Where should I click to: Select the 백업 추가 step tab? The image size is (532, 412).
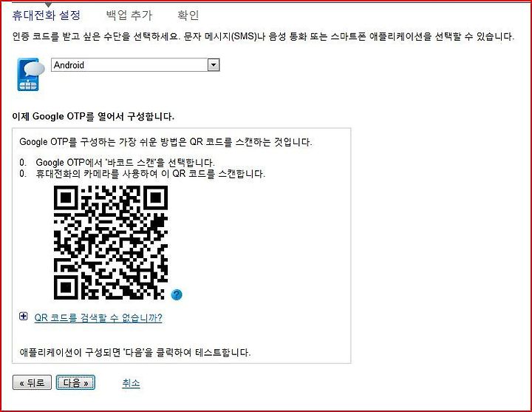coord(129,16)
